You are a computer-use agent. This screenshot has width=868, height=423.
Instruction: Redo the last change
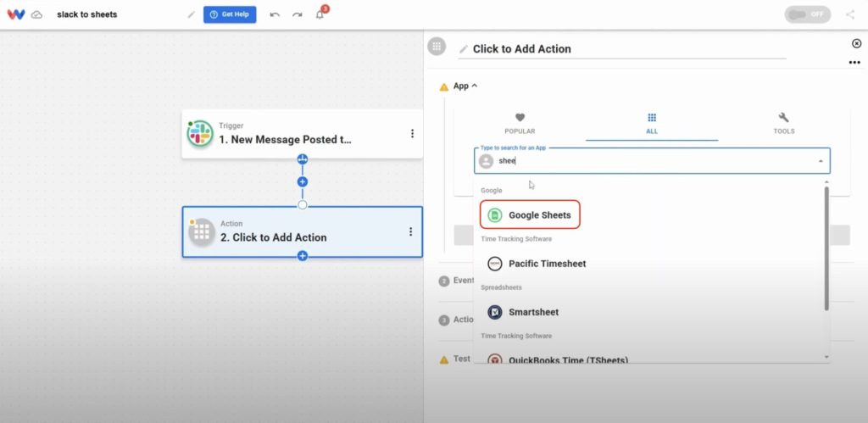(x=298, y=14)
